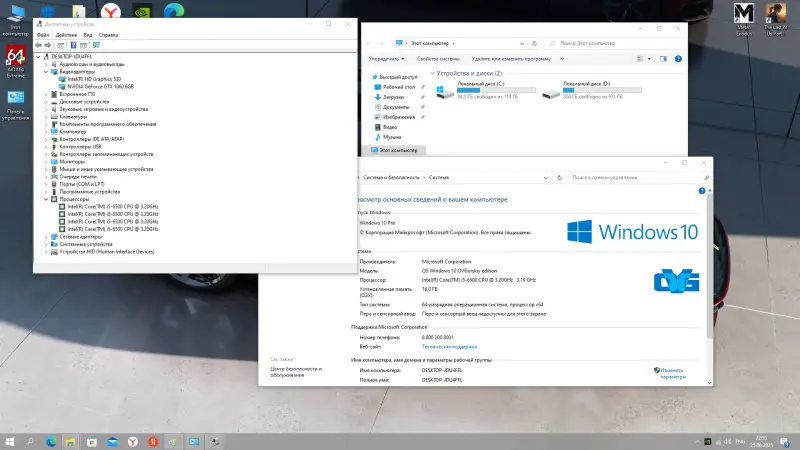Click the taskbar search magnifier
Viewport: 800px width, 450px height.
click(x=30, y=442)
